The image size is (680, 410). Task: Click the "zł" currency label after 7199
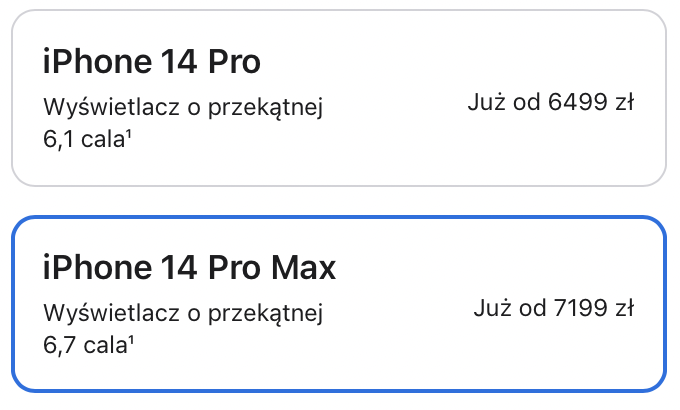coord(625,308)
